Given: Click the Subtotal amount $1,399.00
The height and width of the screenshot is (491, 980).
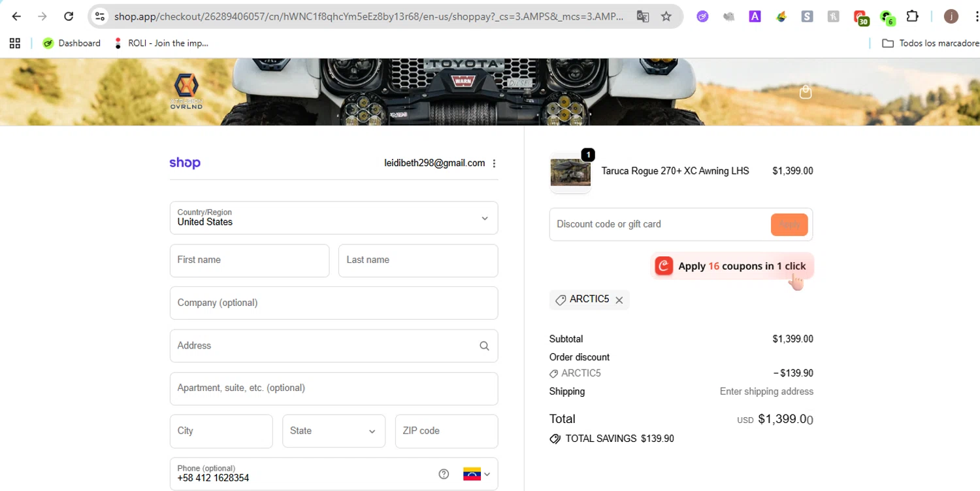Looking at the screenshot, I should click(x=792, y=339).
